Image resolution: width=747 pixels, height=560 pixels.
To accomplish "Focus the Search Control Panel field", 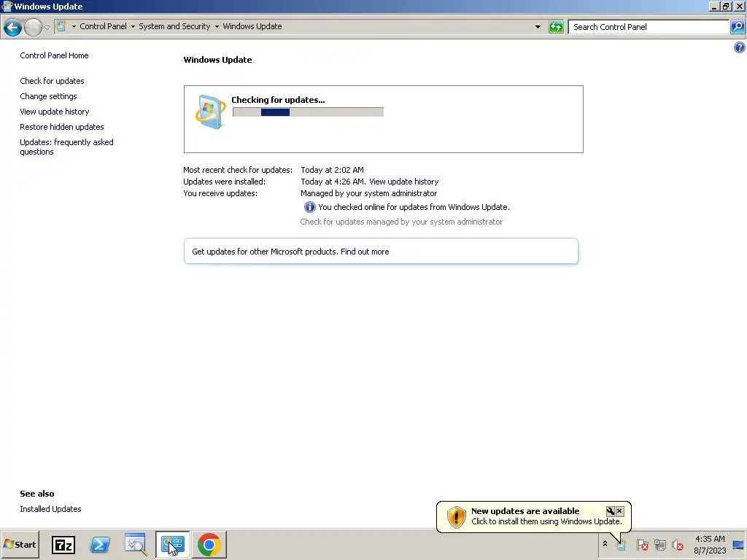I will 649,27.
